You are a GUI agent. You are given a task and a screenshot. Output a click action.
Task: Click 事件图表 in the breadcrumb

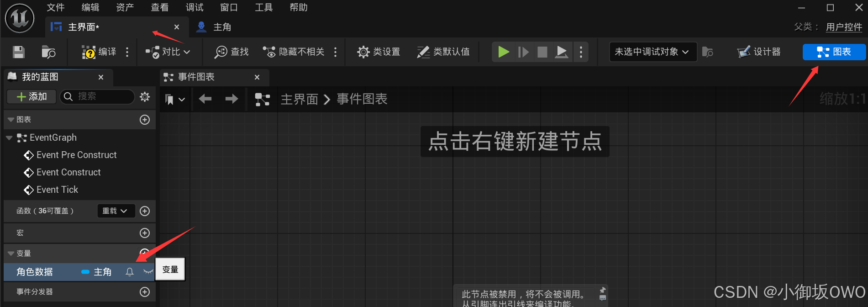pyautogui.click(x=362, y=99)
